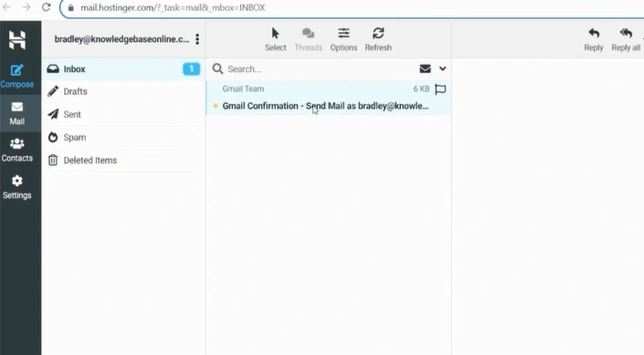Open account menu three-dot icon
The width and height of the screenshot is (644, 355).
pos(197,39)
